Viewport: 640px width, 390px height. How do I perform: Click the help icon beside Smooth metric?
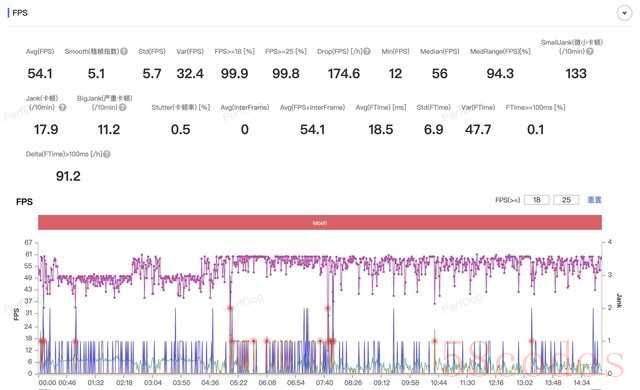[124, 51]
